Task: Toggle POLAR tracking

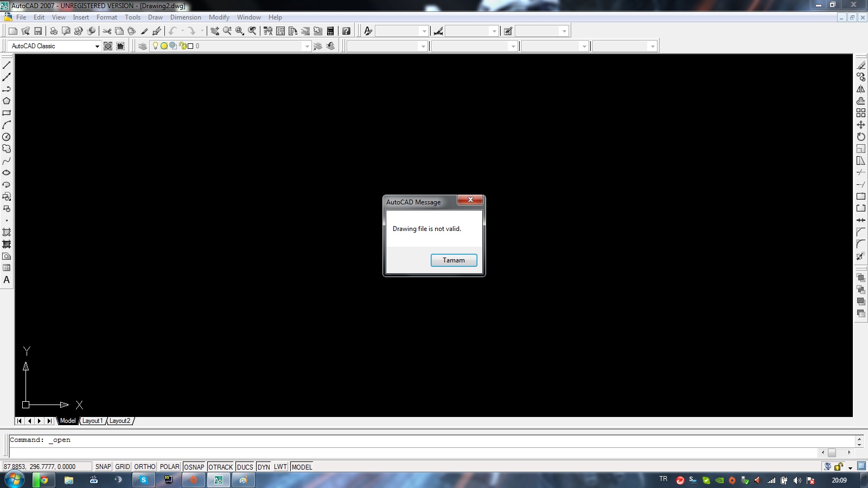Action: 170,467
